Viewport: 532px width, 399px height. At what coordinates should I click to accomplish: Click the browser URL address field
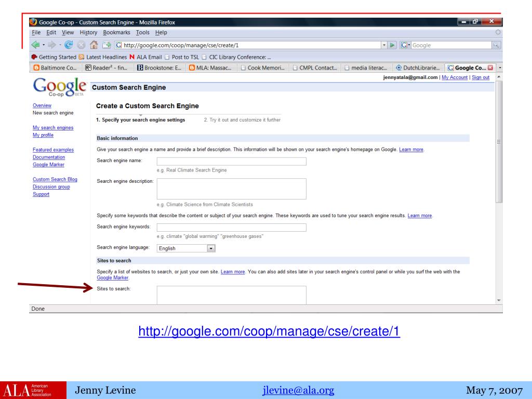click(249, 45)
